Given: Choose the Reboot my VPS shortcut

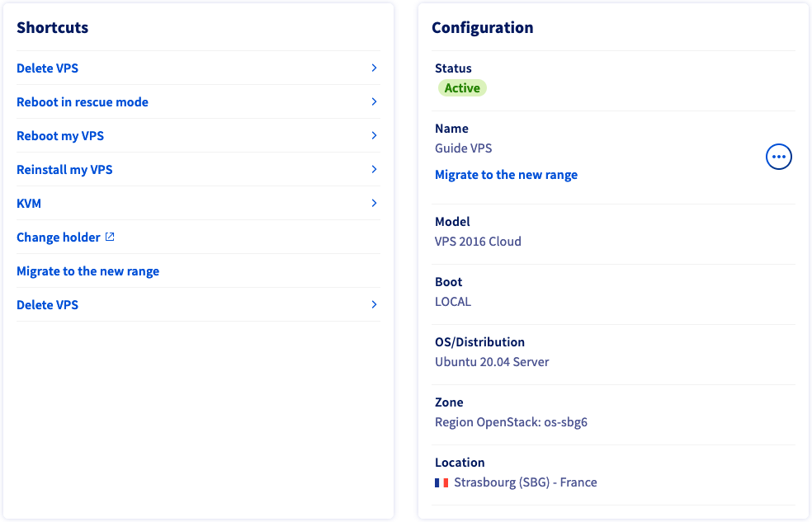Looking at the screenshot, I should click(x=60, y=136).
